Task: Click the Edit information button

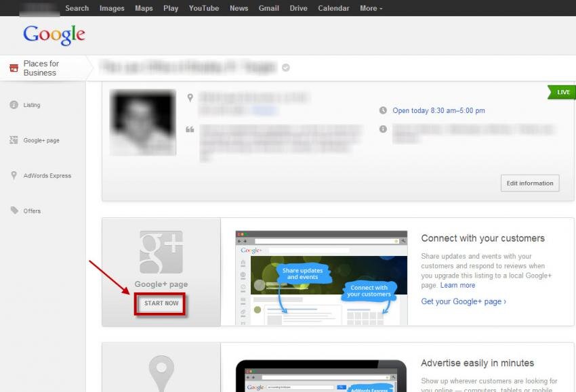Action: (530, 183)
